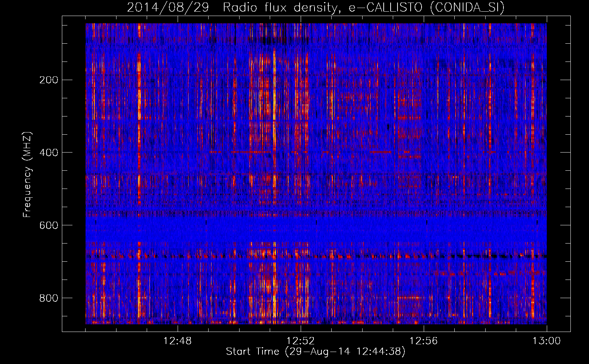The image size is (589, 364).
Task: Click the '600' frequency tick label
Action: [49, 225]
